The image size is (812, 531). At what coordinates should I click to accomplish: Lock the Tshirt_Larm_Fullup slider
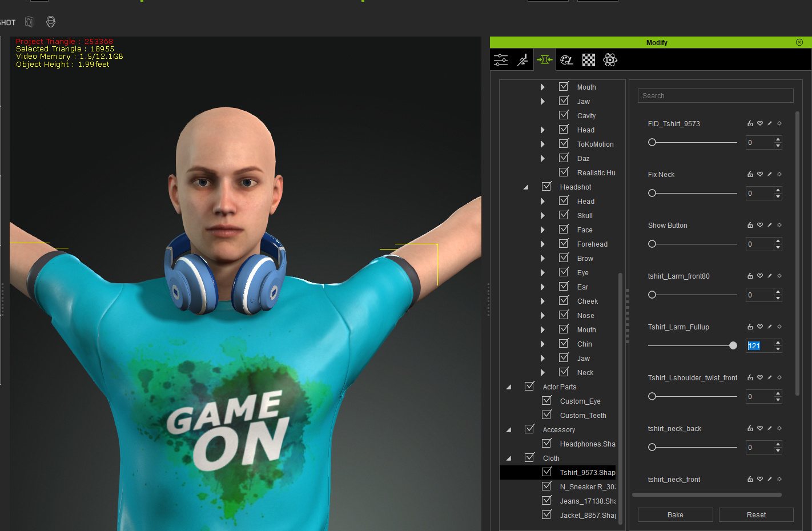click(x=750, y=327)
